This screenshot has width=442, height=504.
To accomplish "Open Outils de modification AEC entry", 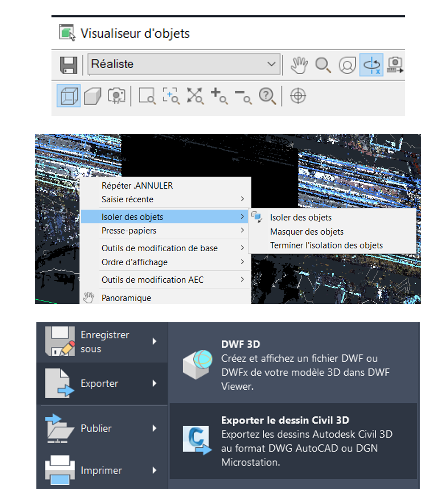I will click(x=166, y=280).
